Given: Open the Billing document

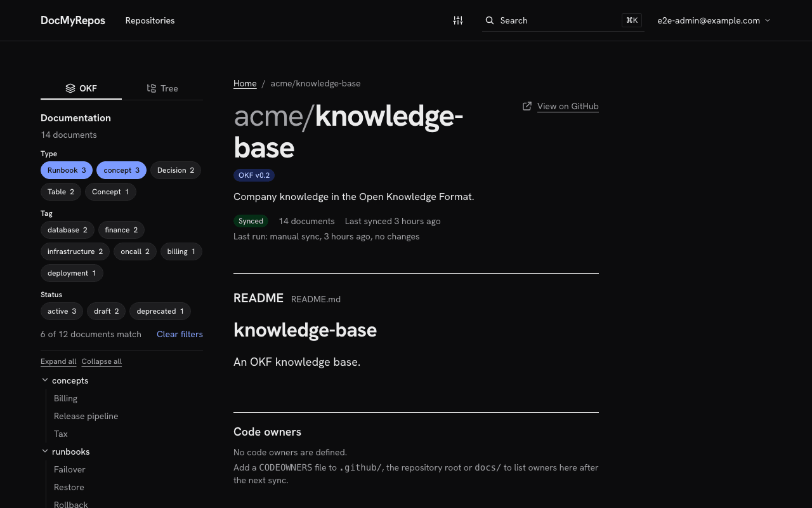Looking at the screenshot, I should coord(65,398).
